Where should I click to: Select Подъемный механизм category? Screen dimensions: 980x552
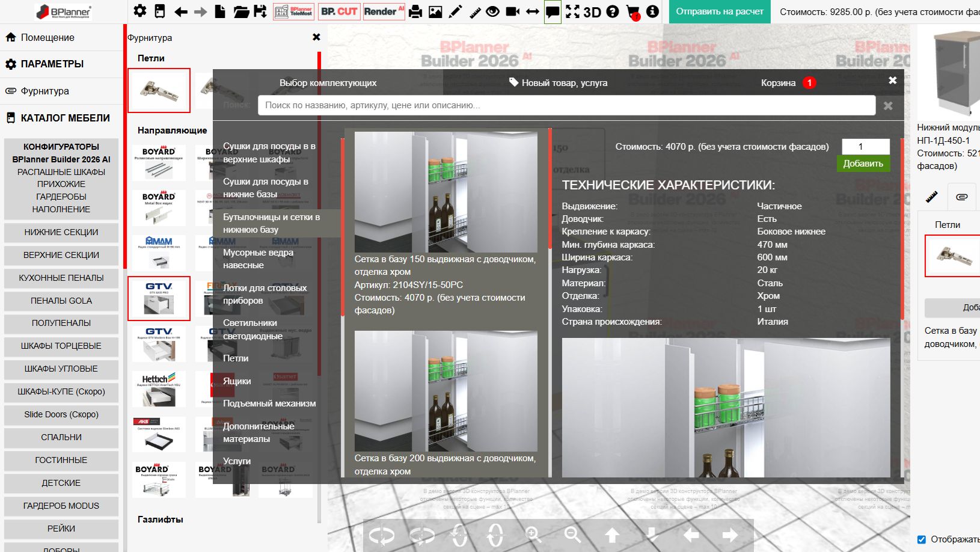point(275,403)
